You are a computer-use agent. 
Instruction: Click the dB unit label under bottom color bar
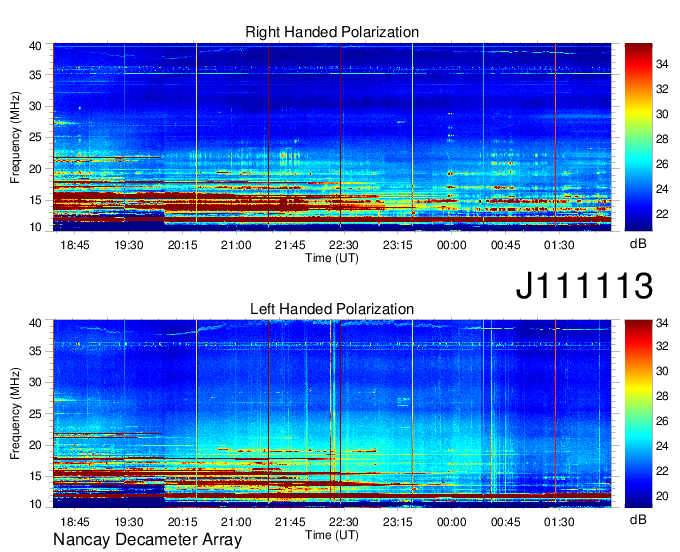[x=638, y=519]
